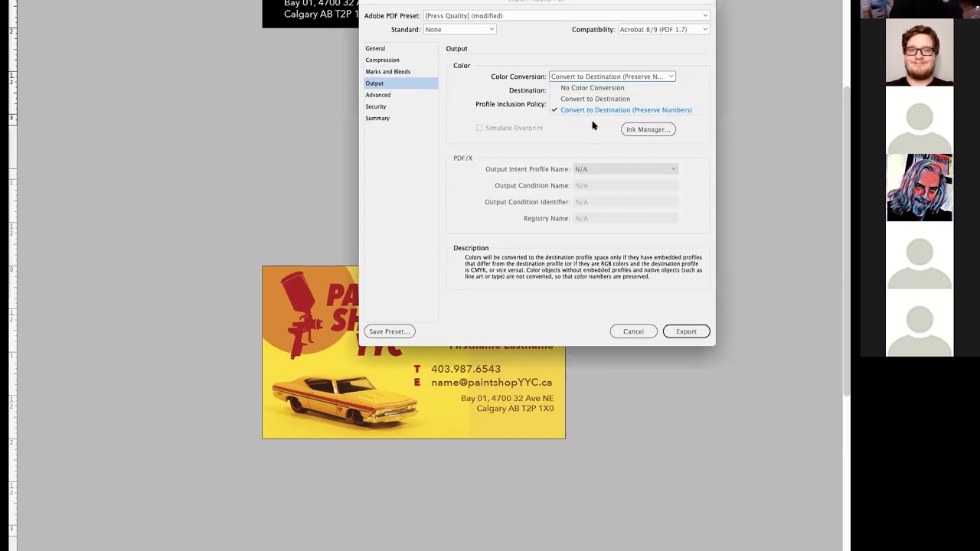This screenshot has width=980, height=551.
Task: Open Output Intent Profile Name dropdown
Action: click(x=626, y=169)
